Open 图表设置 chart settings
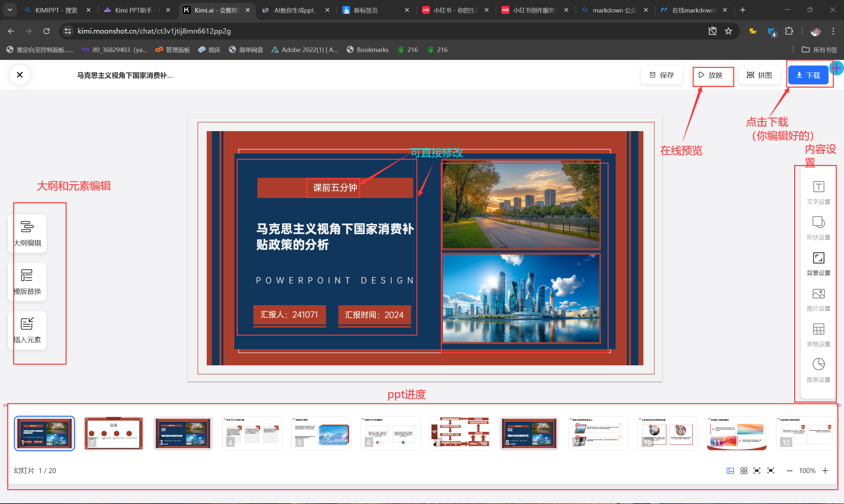 (818, 370)
